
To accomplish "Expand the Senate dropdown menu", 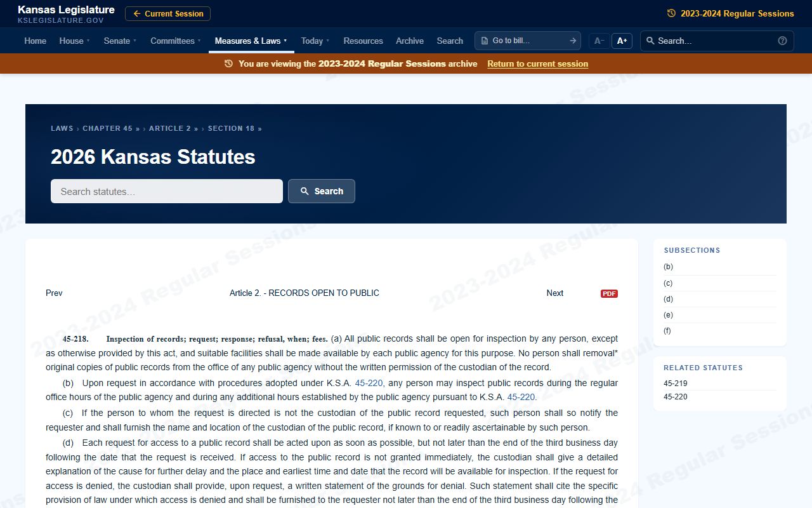I will point(120,41).
